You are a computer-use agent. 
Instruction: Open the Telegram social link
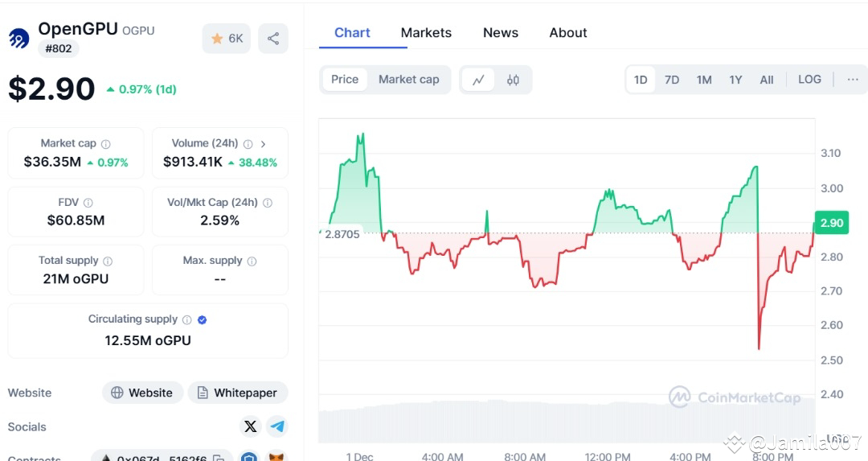point(276,426)
